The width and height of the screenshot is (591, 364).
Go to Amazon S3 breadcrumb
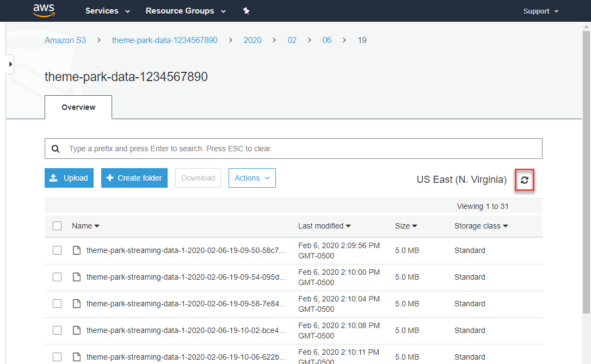[x=65, y=40]
